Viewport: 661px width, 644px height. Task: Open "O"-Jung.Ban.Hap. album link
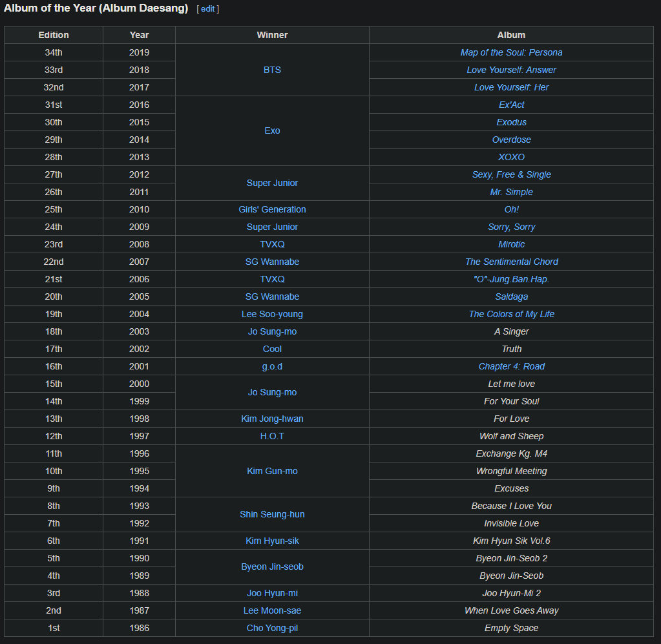click(x=511, y=279)
